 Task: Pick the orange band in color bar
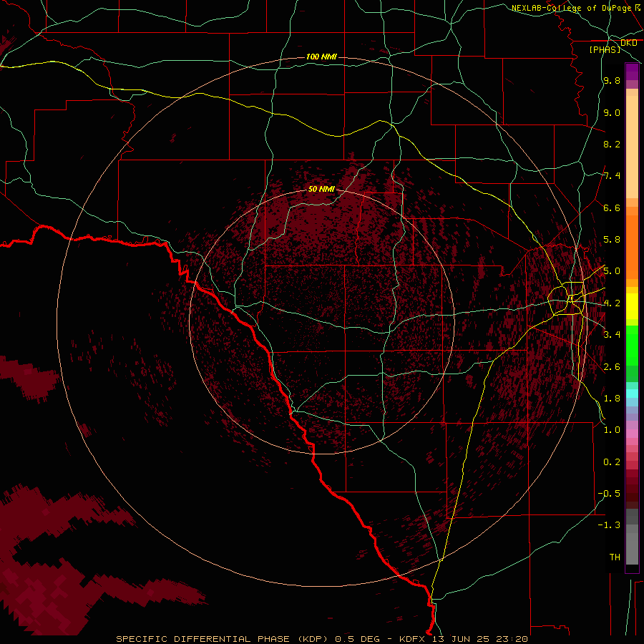[632, 248]
